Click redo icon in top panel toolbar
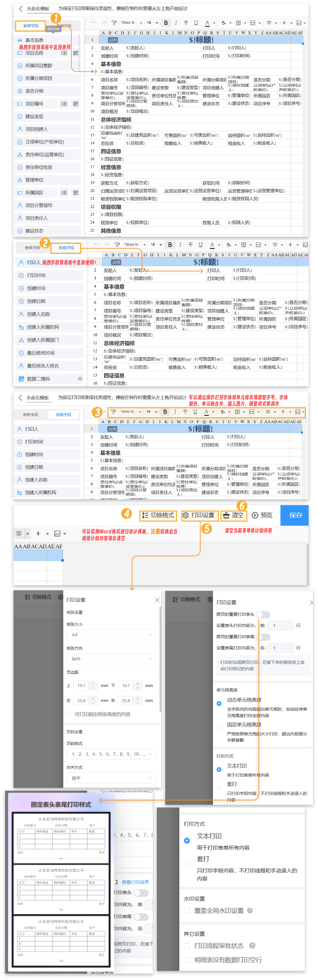Viewport: 318px width, 980px height. (104, 23)
